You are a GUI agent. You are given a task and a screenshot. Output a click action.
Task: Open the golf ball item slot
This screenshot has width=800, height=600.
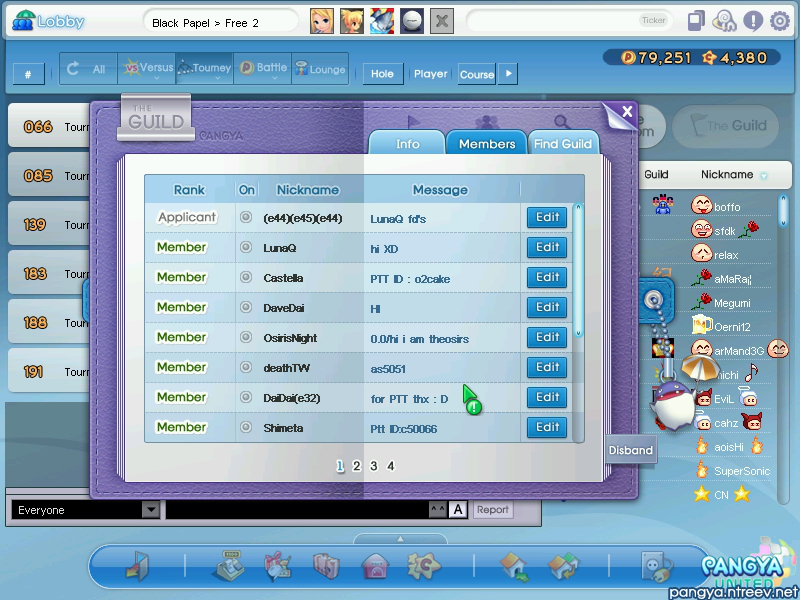coord(412,21)
